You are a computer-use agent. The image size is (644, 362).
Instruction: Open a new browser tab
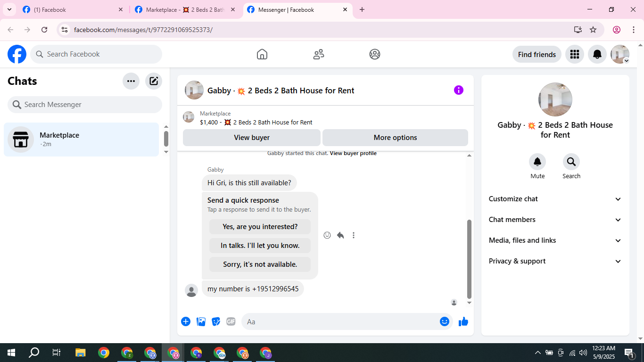click(362, 9)
